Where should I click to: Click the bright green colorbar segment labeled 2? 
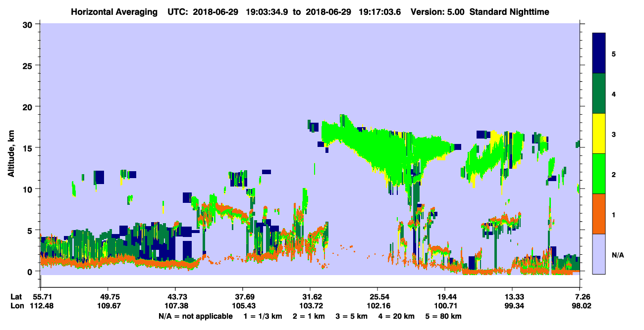point(599,174)
